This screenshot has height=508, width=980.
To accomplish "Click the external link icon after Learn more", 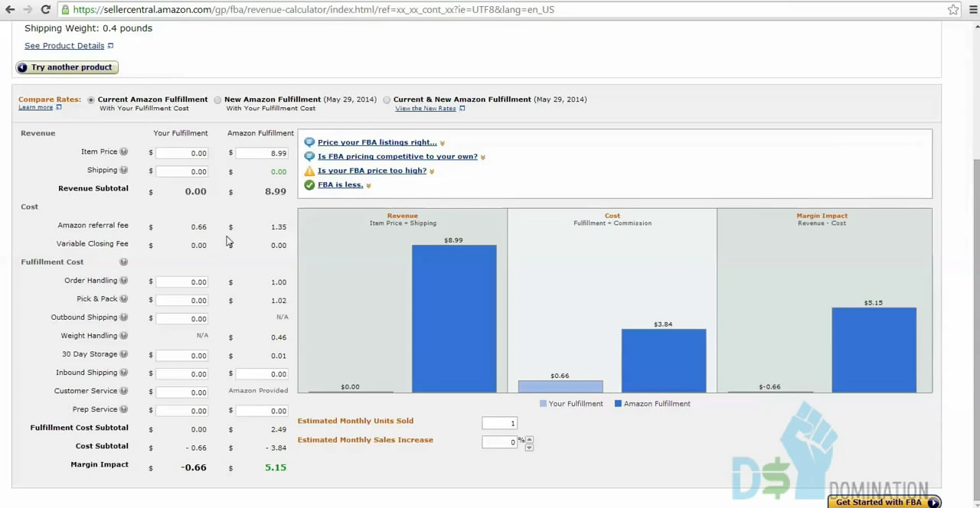I will pyautogui.click(x=58, y=107).
